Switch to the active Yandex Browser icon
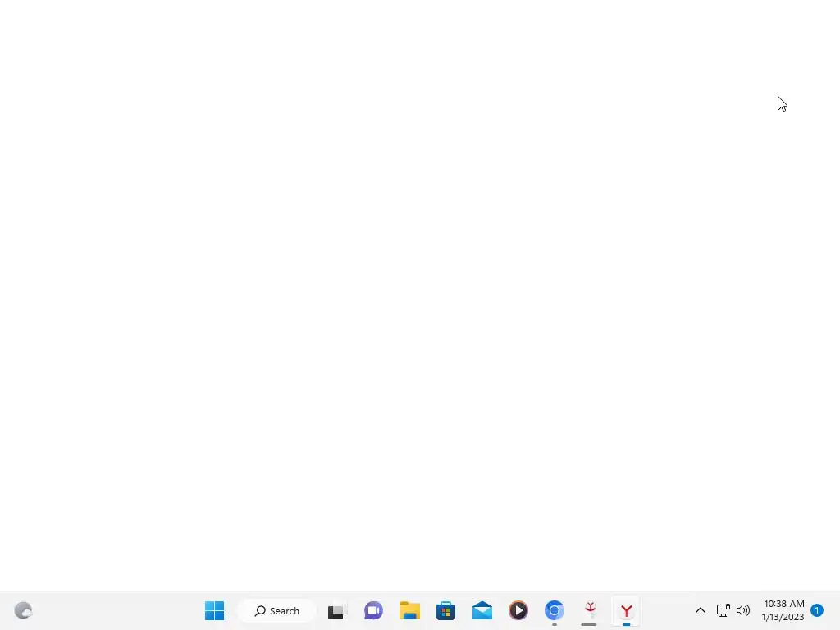The width and height of the screenshot is (840, 630). click(x=626, y=610)
